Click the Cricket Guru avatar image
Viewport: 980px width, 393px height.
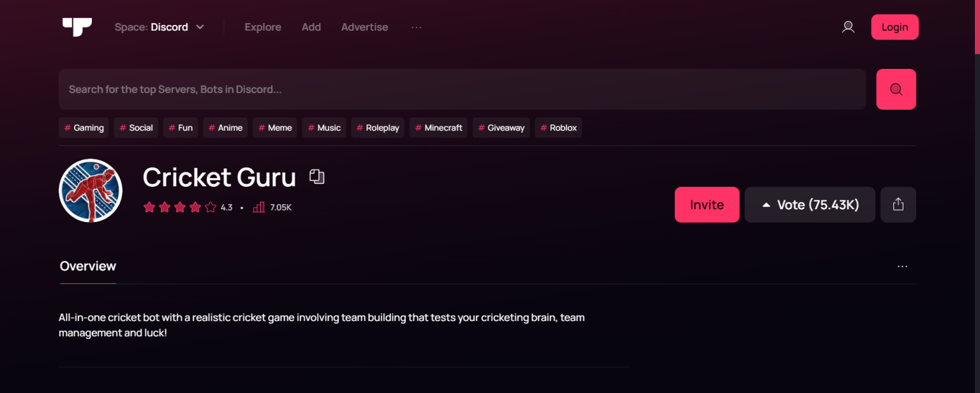click(x=90, y=190)
